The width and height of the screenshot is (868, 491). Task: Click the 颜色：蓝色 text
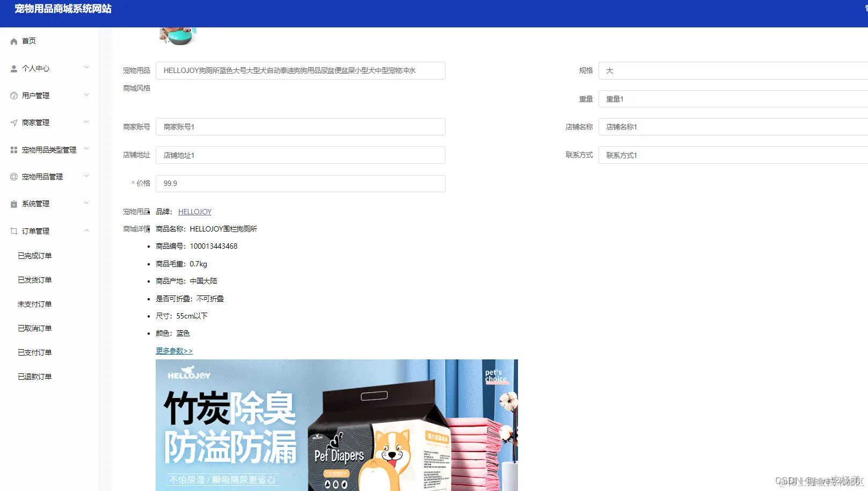[173, 334]
